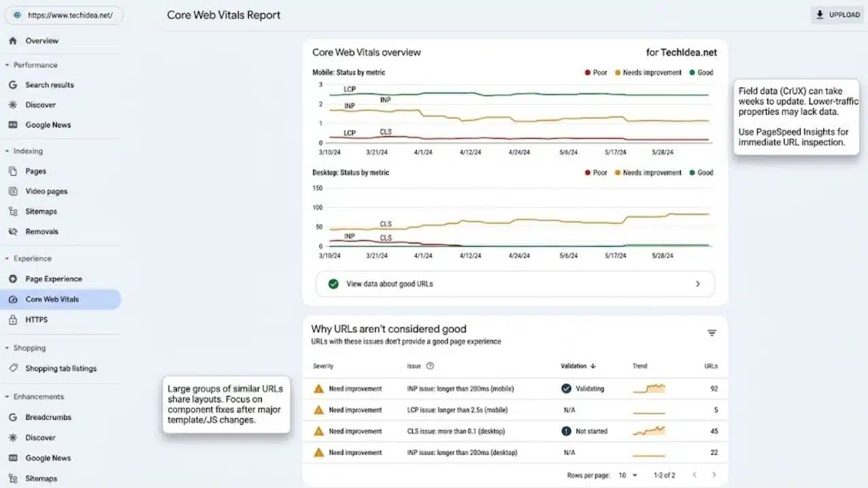The width and height of the screenshot is (868, 488).
Task: Open the CLS issue desktop row
Action: pyautogui.click(x=515, y=431)
